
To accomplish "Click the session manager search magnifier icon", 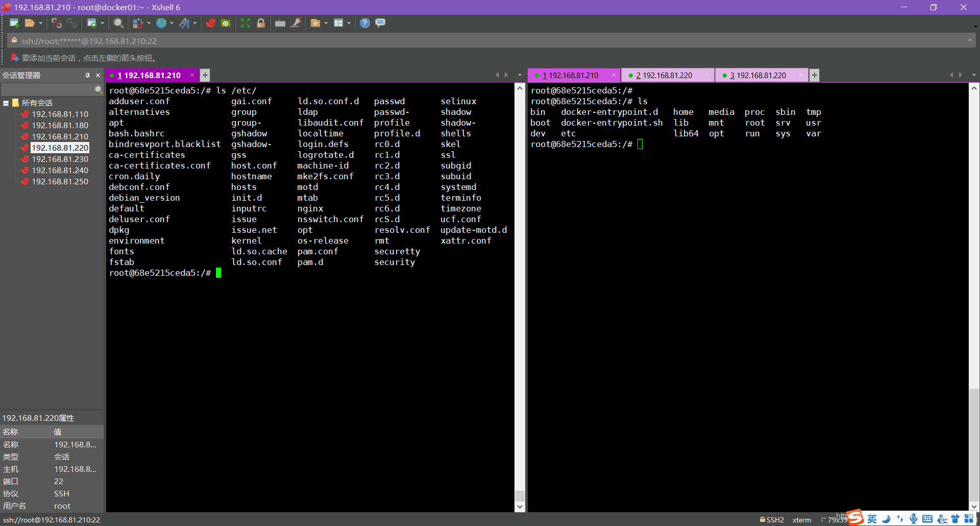I will coord(99,89).
